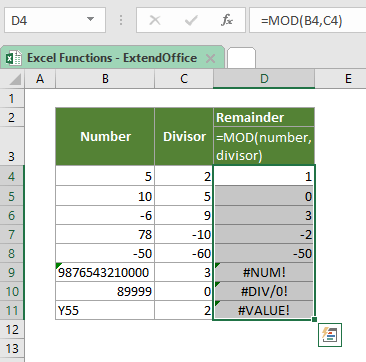The width and height of the screenshot is (366, 362).
Task: Select Remainder cell D4 with value 1
Action: click(264, 176)
